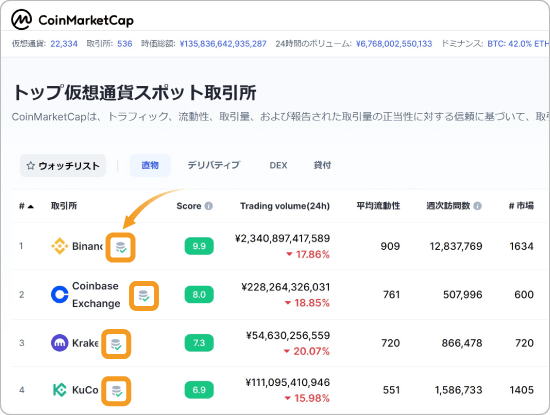The width and height of the screenshot is (550, 415).
Task: Click the proof-of-reserves icon in the KuCoin row
Action: (x=116, y=391)
